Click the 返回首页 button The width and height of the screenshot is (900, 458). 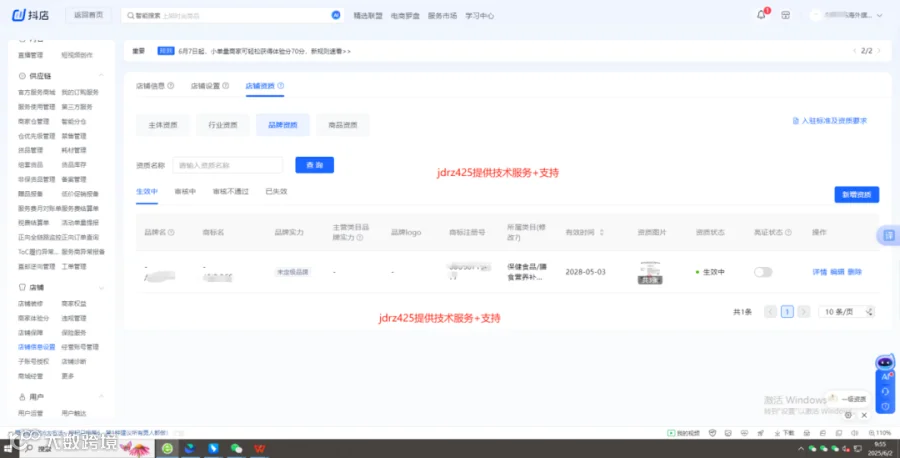[x=88, y=15]
